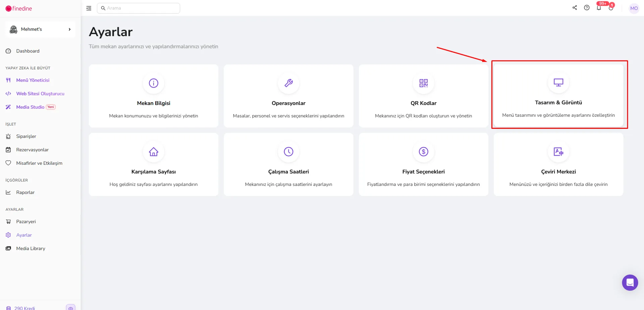Open the chat support bubble
This screenshot has height=310, width=644.
click(630, 282)
